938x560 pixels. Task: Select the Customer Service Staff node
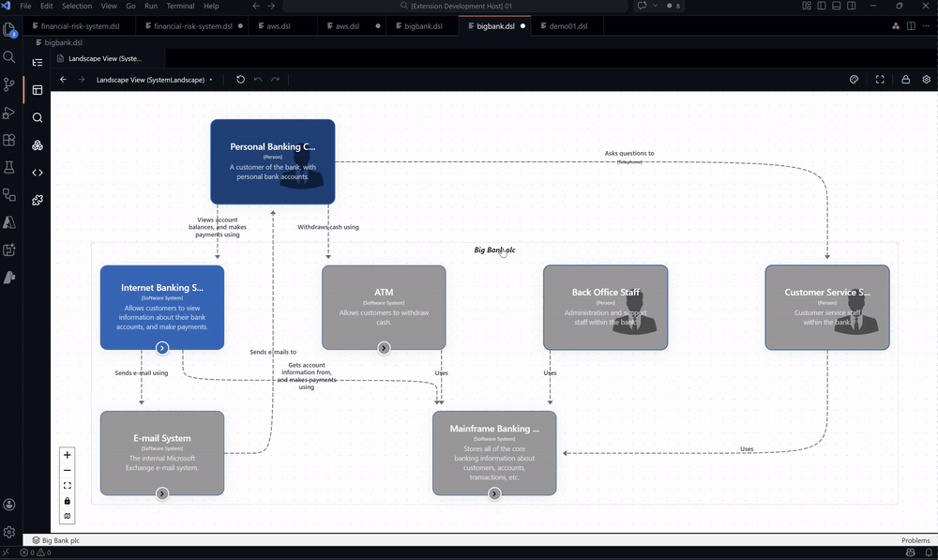(x=827, y=308)
